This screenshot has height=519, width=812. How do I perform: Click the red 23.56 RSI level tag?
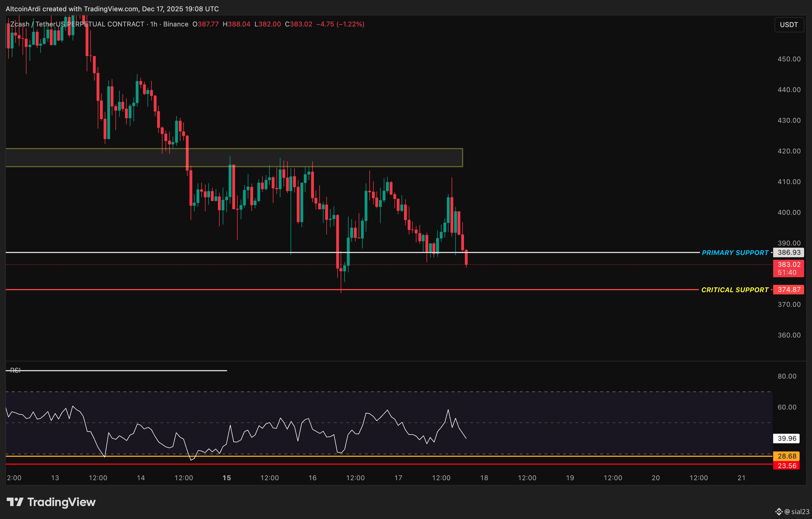(787, 466)
